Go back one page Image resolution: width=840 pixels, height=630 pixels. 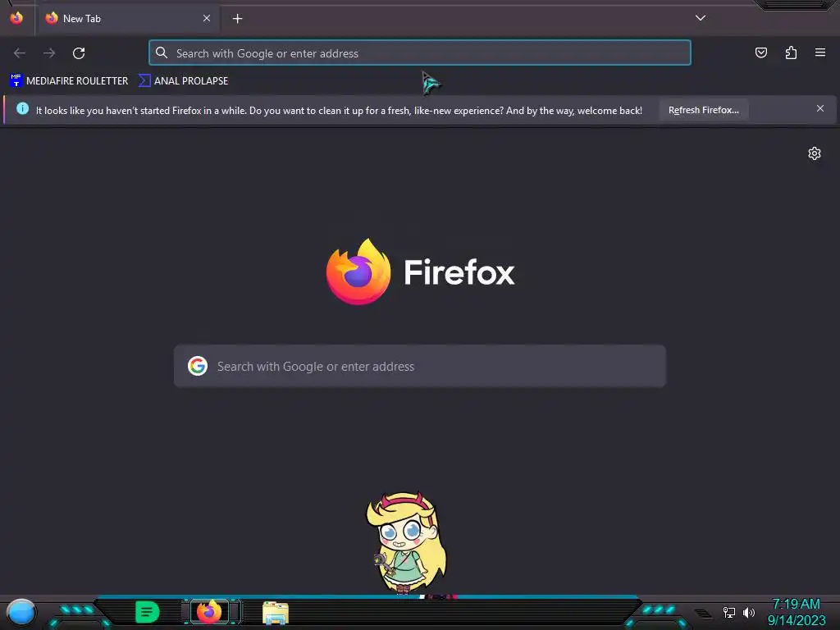[20, 53]
